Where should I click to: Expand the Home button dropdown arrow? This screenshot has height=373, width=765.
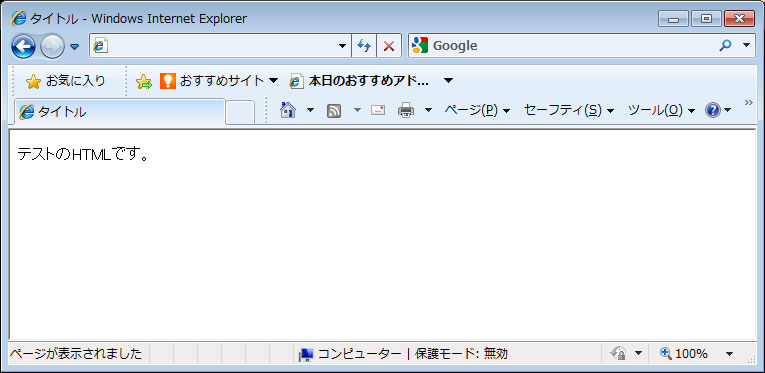point(310,111)
